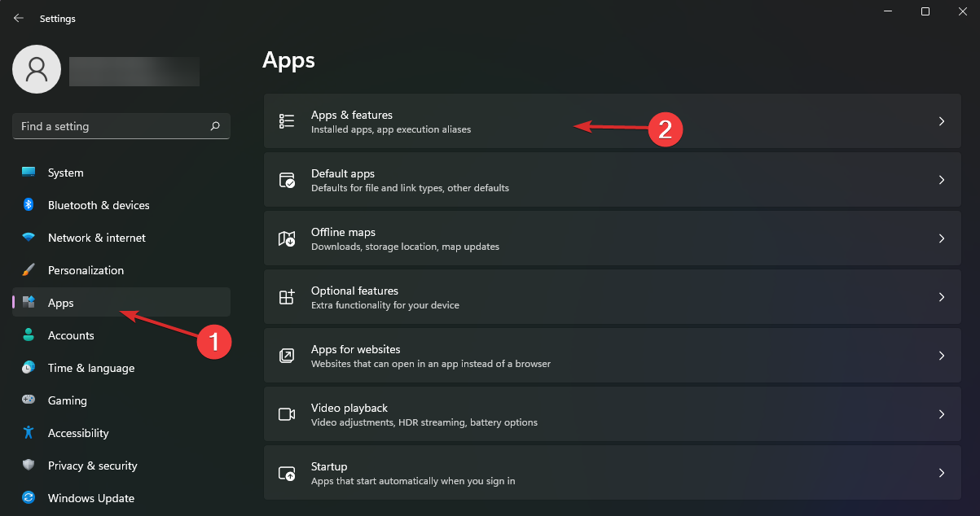This screenshot has width=980, height=516.
Task: Select System in the sidebar
Action: (65, 173)
